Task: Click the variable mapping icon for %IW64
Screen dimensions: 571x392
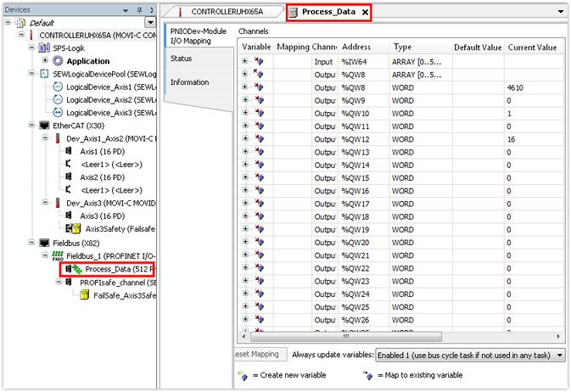Action: click(260, 61)
